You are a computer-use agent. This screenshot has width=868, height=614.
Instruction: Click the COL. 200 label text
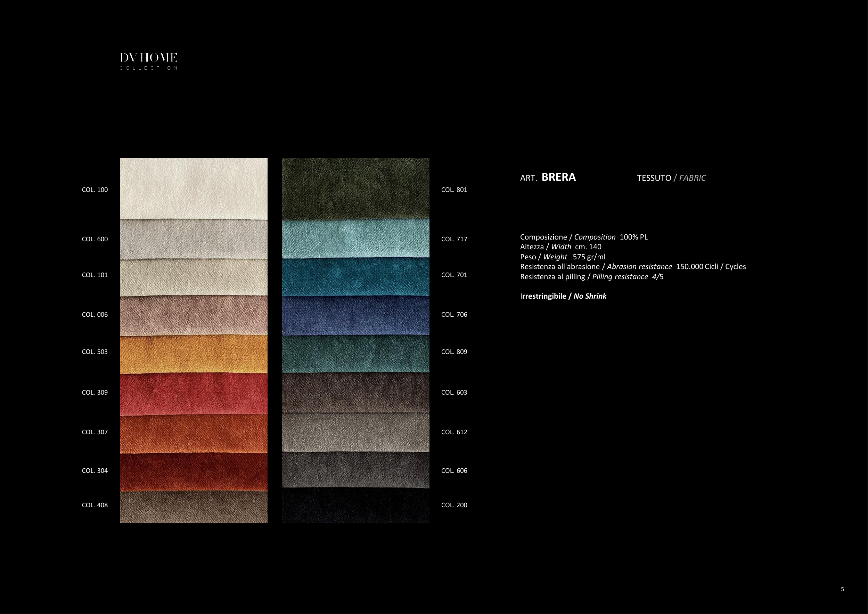coord(454,505)
